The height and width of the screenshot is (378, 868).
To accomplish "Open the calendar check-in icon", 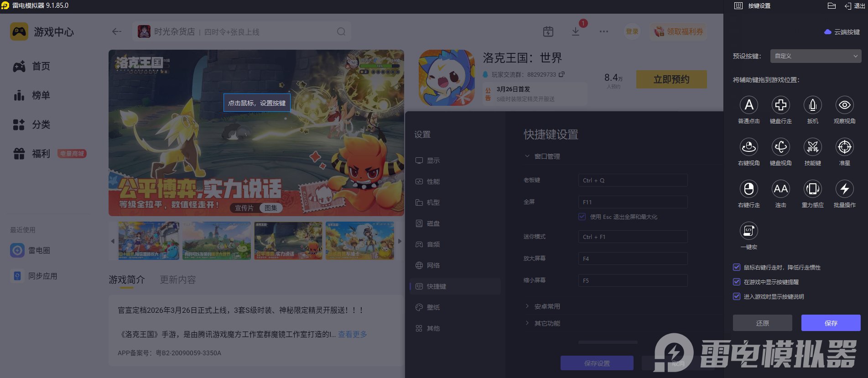I will 548,31.
